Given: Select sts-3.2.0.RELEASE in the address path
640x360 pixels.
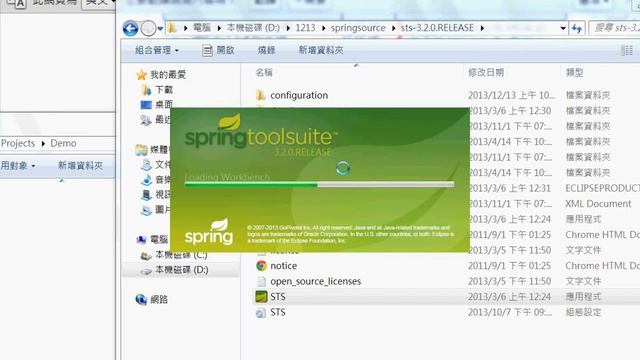Looking at the screenshot, I should (437, 28).
